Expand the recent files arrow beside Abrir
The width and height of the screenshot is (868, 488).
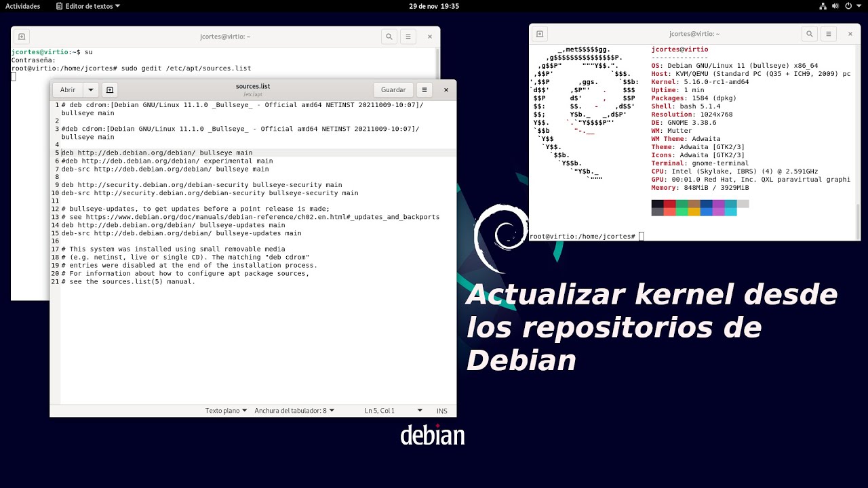[x=90, y=89]
